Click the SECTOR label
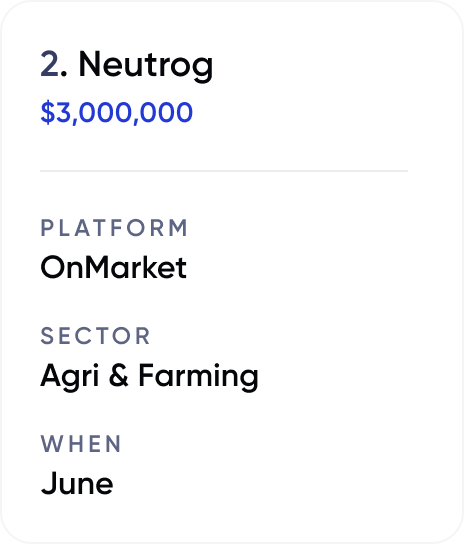Viewport: 464px width, 544px height. click(x=95, y=336)
